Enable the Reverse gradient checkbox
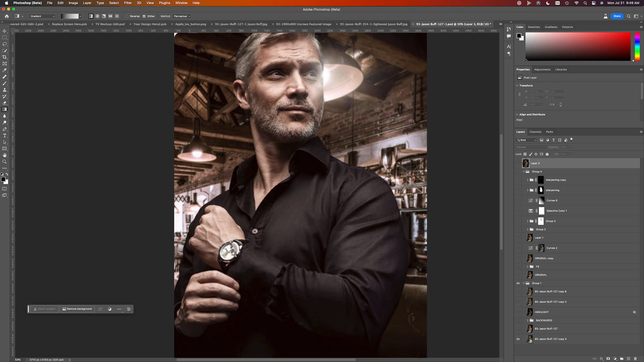Image resolution: width=644 pixels, height=362 pixels. (x=127, y=16)
